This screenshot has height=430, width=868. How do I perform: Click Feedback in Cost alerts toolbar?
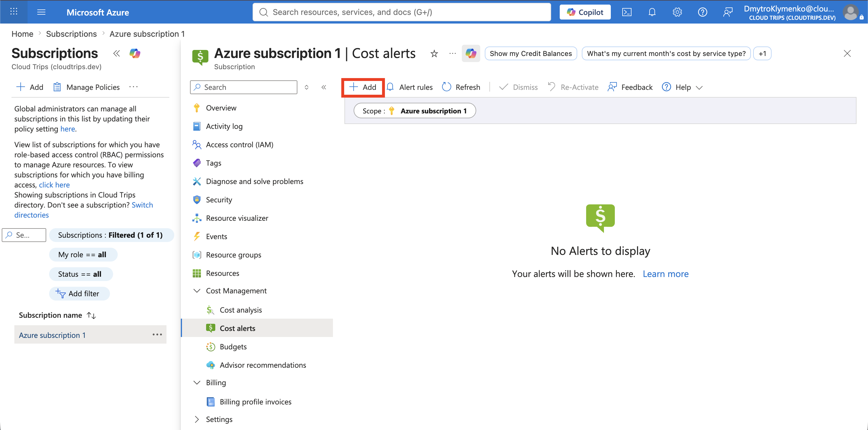(630, 87)
